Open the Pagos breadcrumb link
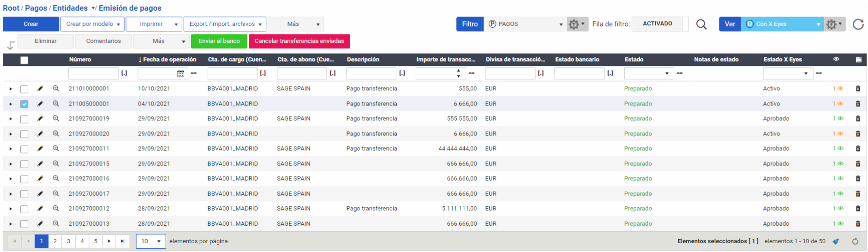Image resolution: width=868 pixels, height=252 pixels. coord(36,8)
